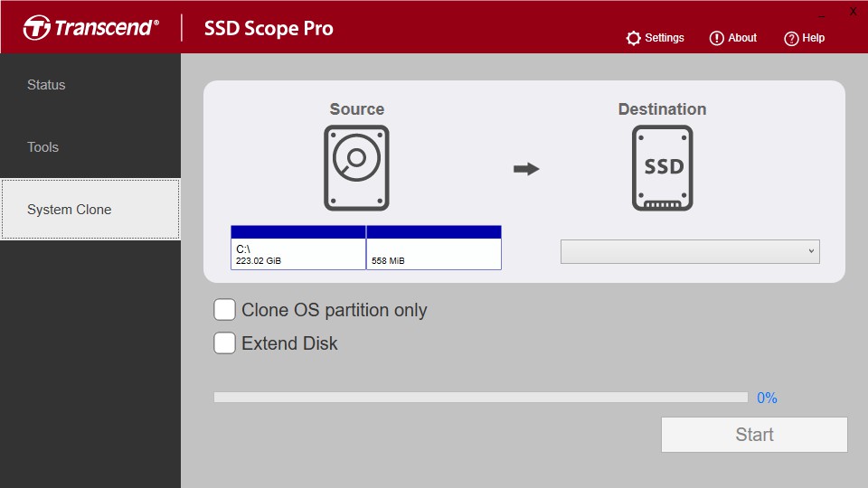Click the About exclamation icon

pyautogui.click(x=716, y=38)
